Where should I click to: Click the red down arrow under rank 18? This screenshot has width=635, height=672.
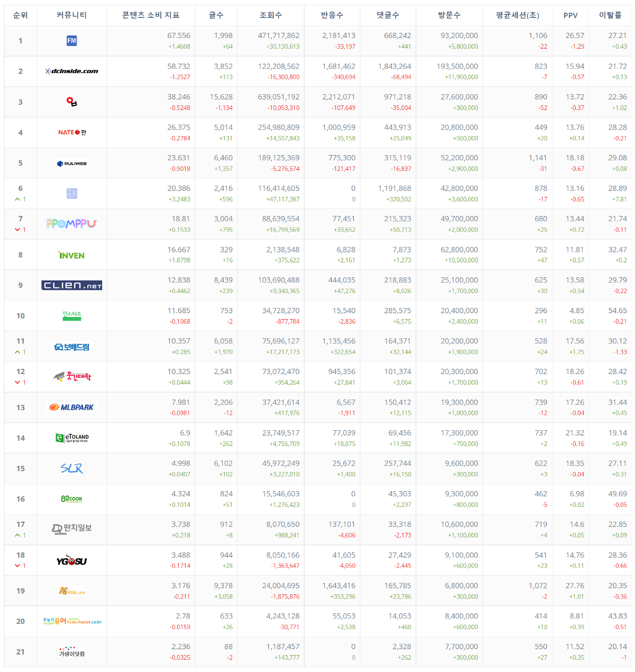(x=17, y=566)
